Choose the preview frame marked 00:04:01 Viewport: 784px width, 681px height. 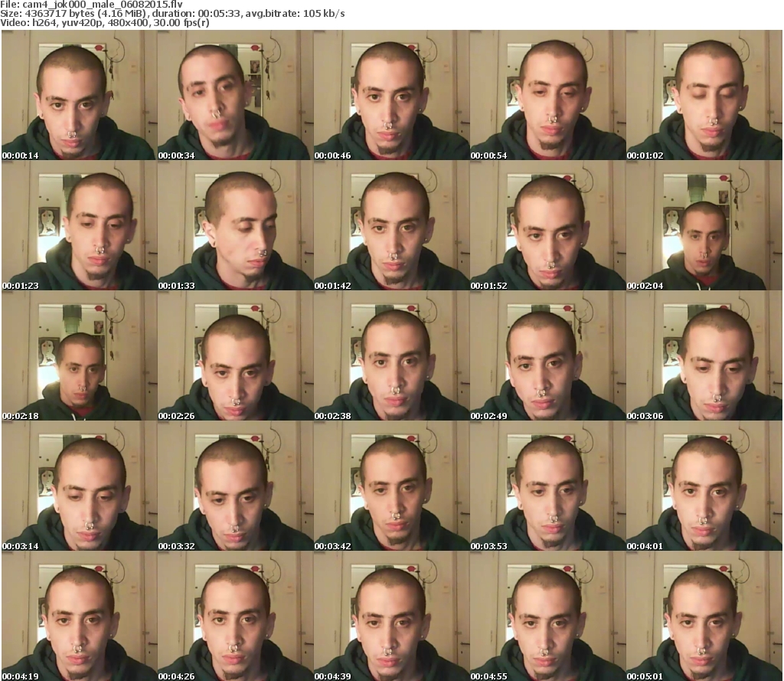704,486
